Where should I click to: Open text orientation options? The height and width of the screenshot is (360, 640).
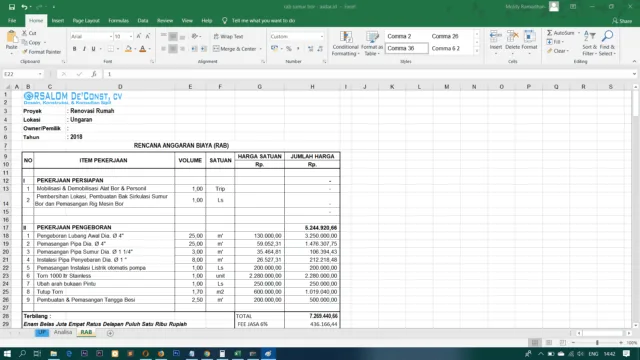[x=196, y=36]
